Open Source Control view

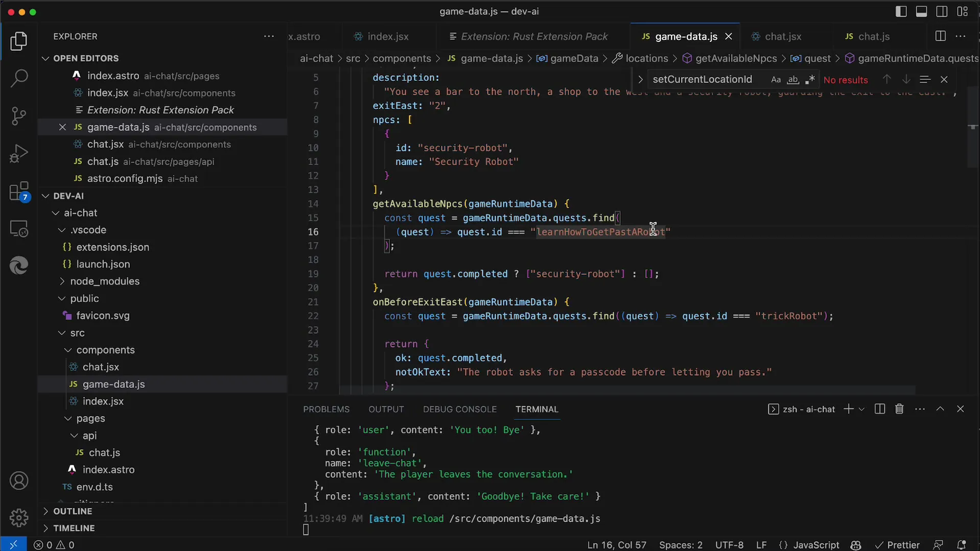click(19, 116)
